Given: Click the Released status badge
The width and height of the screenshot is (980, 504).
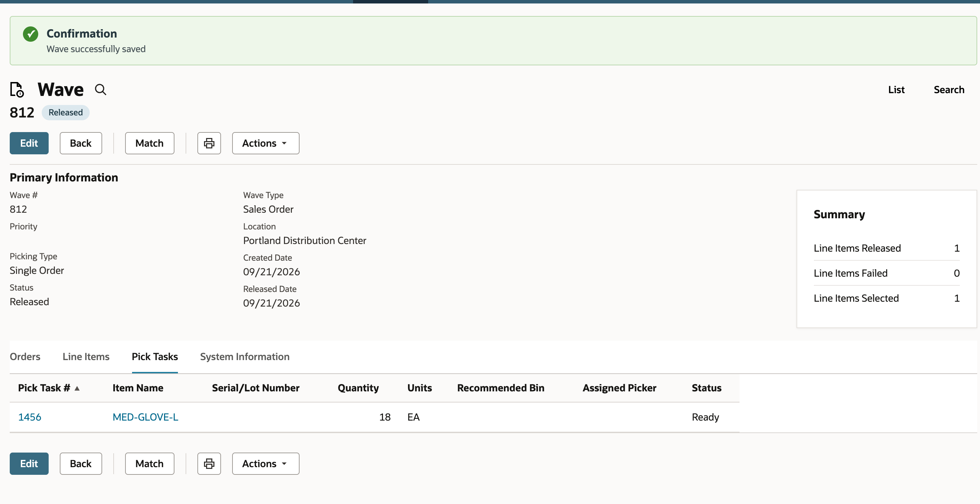Looking at the screenshot, I should tap(65, 113).
